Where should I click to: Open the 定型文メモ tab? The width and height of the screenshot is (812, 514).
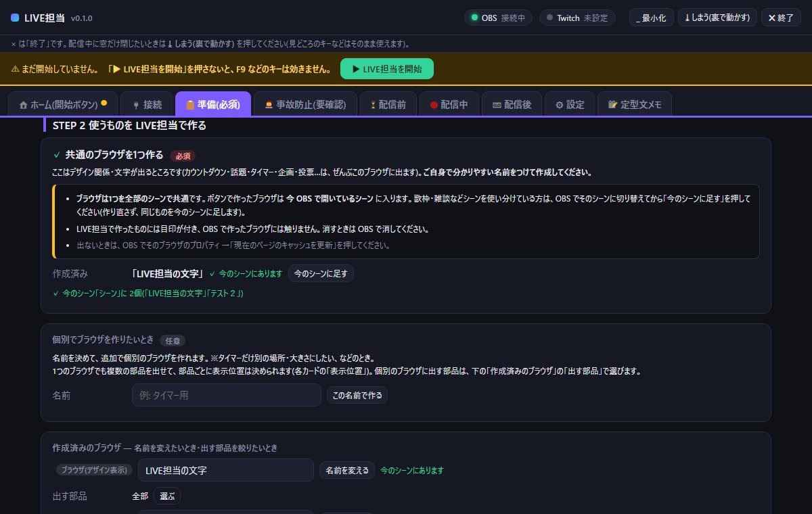pyautogui.click(x=635, y=104)
